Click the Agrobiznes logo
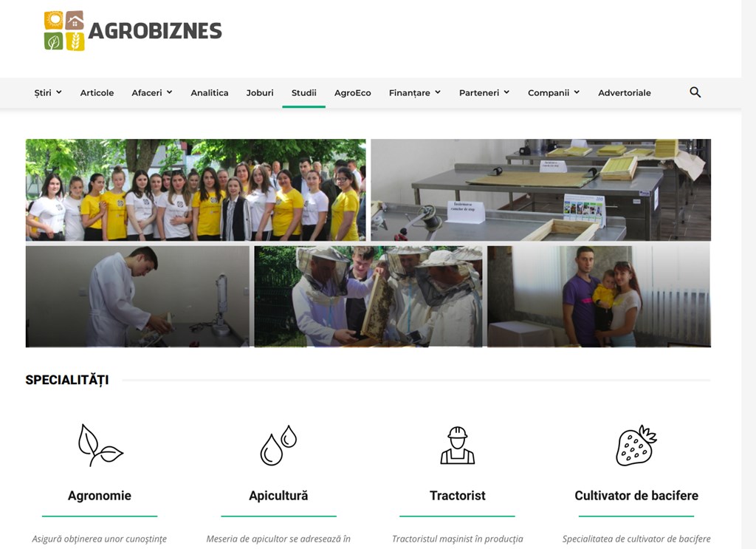Viewport: 756px width, 549px height. (133, 31)
